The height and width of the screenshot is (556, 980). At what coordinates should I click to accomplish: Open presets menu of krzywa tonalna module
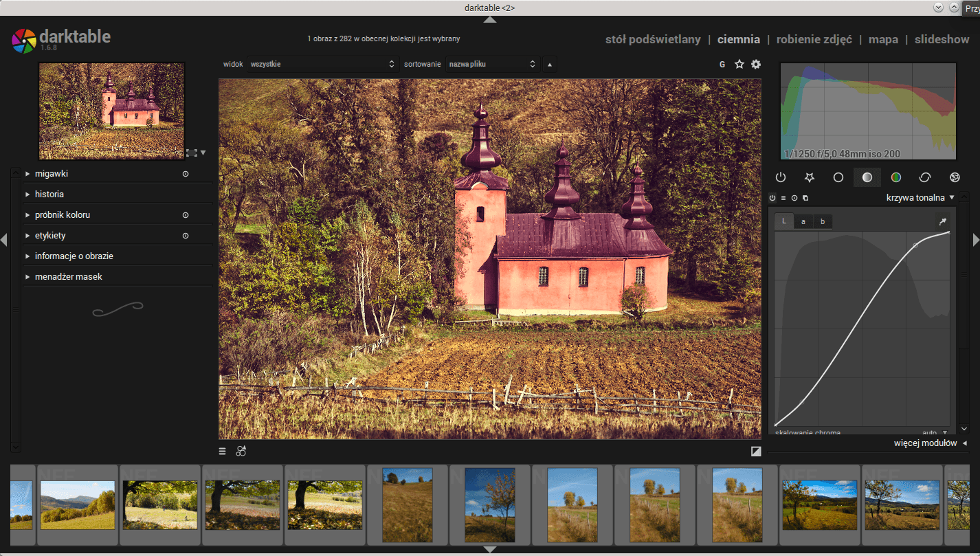point(783,198)
